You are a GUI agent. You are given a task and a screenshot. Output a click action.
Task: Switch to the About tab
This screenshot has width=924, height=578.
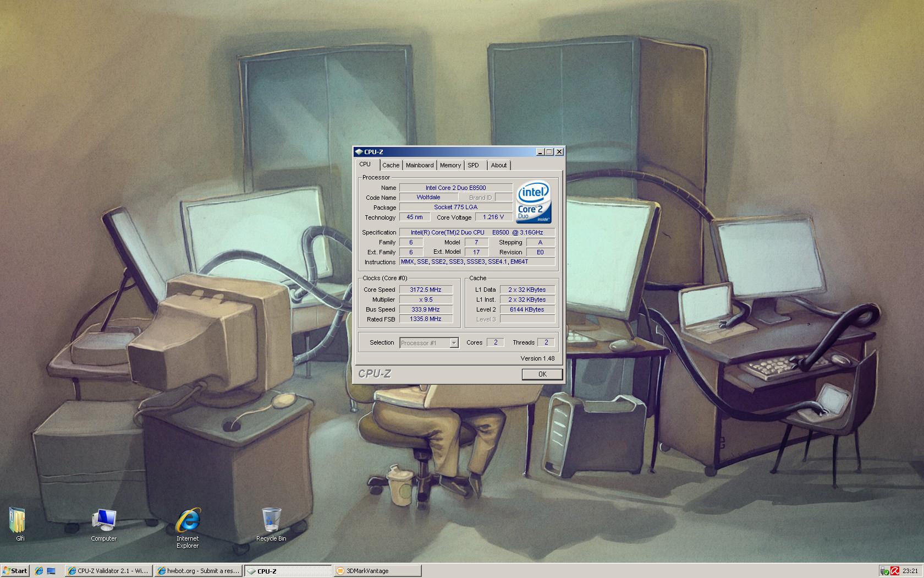tap(499, 165)
